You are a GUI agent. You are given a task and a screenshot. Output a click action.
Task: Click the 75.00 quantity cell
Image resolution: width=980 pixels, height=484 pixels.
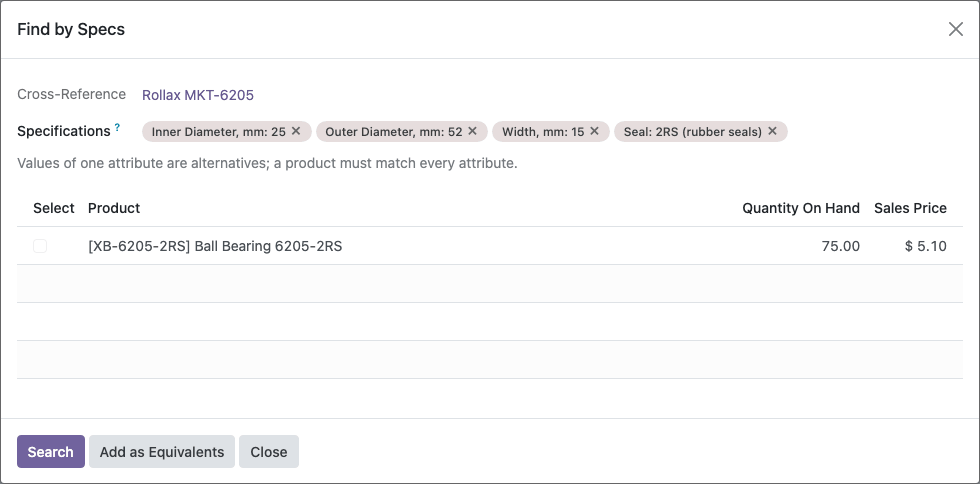(x=841, y=246)
